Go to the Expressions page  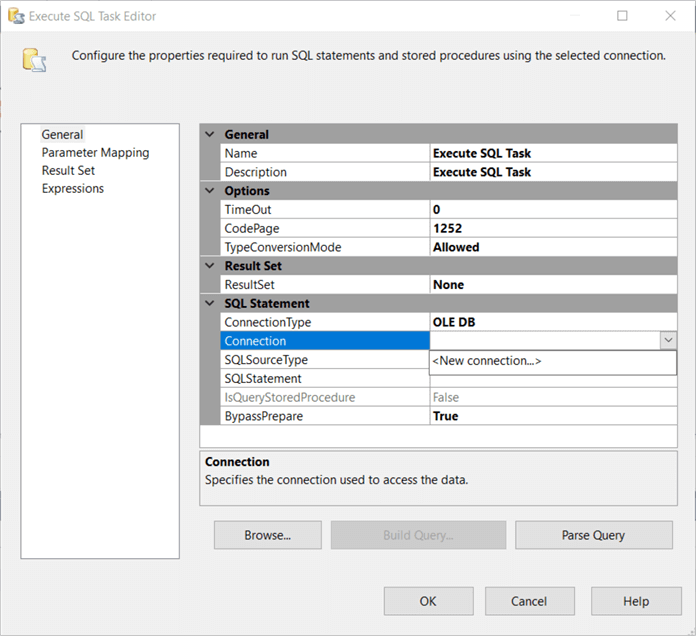[x=72, y=189]
